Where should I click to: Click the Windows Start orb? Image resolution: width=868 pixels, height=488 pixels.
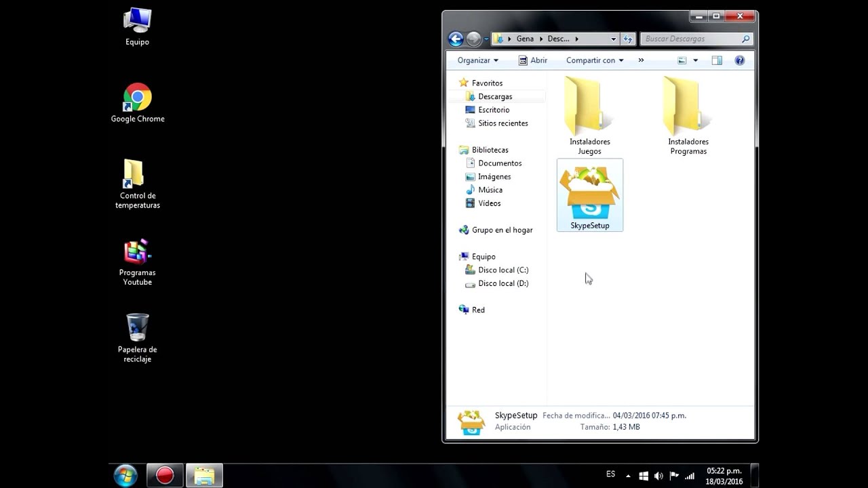pyautogui.click(x=125, y=476)
